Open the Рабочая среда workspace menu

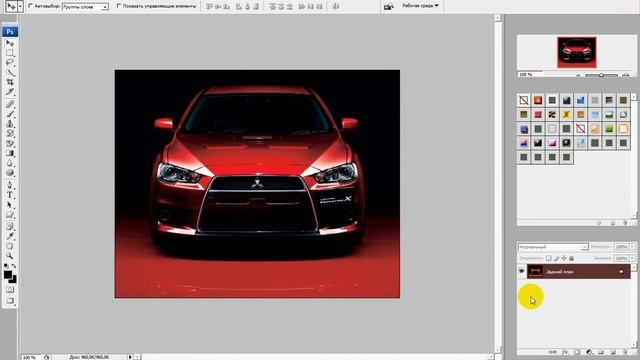click(x=420, y=6)
